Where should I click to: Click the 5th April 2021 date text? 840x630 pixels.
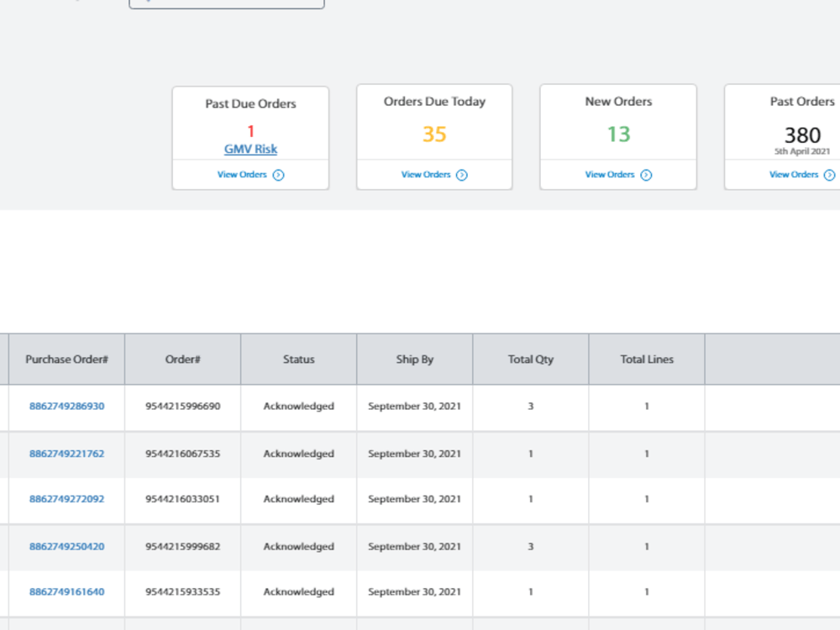(802, 151)
